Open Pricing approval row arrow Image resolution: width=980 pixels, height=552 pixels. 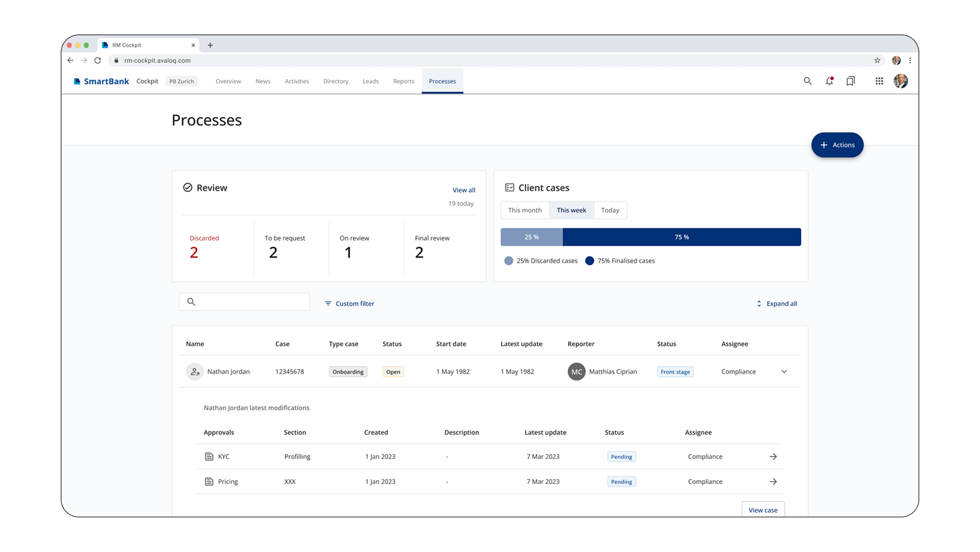tap(773, 482)
